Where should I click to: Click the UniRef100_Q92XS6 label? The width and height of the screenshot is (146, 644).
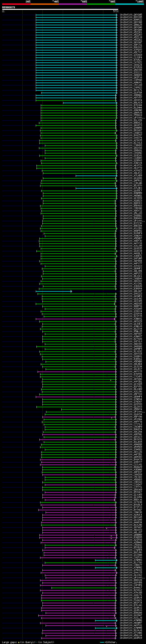click(x=131, y=148)
